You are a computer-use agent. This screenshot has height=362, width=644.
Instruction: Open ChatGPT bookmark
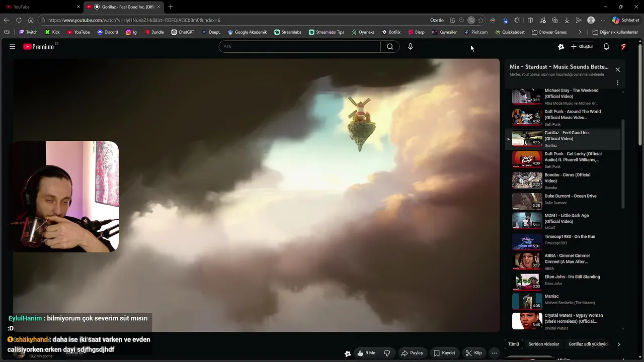click(183, 32)
